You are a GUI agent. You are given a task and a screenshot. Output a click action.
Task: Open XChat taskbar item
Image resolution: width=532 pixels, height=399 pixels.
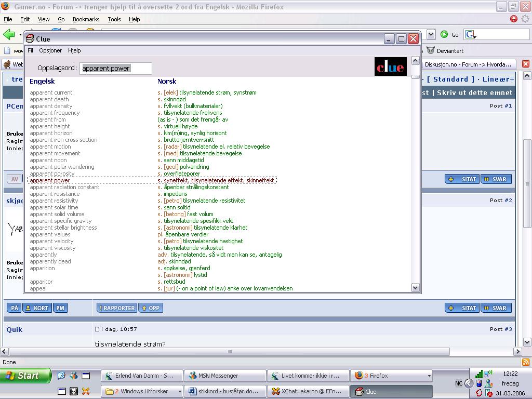pos(308,391)
